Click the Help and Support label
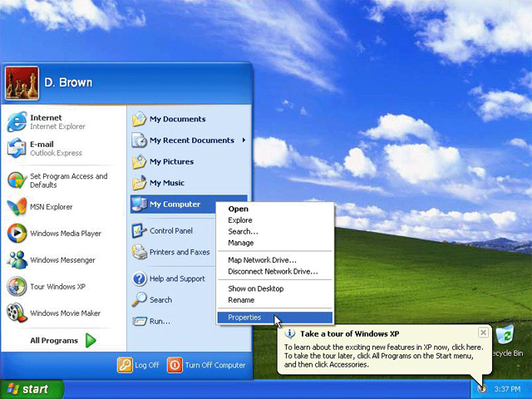 pos(177,279)
